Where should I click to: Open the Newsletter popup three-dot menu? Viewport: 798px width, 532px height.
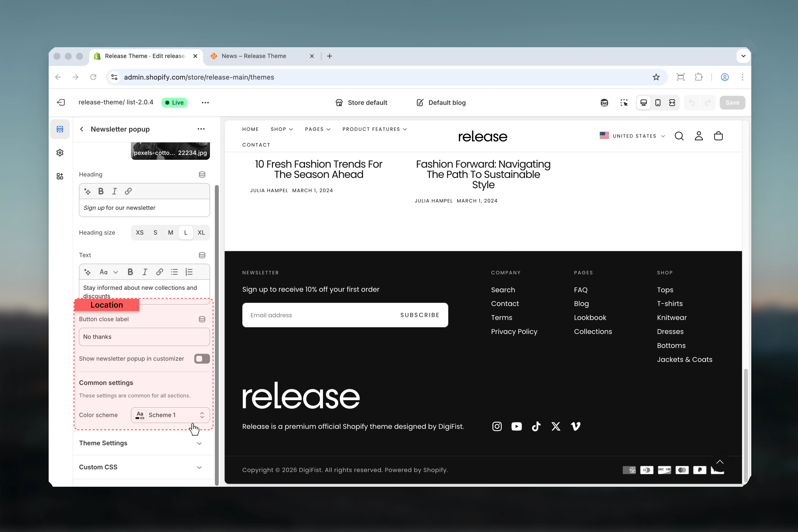pyautogui.click(x=201, y=129)
